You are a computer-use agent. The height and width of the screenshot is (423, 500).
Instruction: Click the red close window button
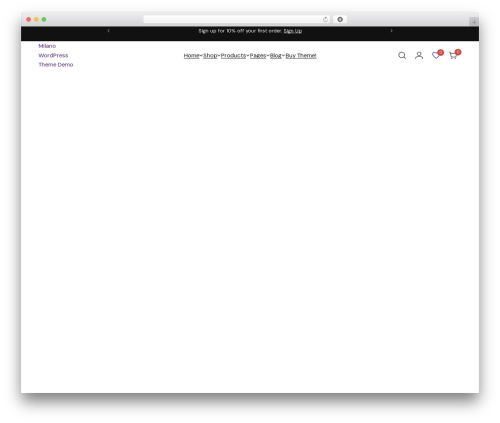[x=29, y=19]
